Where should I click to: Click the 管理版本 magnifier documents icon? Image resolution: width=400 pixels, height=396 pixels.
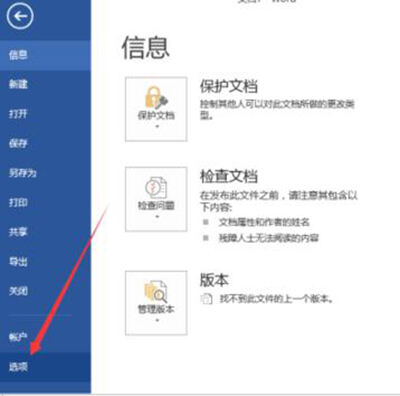click(x=156, y=292)
